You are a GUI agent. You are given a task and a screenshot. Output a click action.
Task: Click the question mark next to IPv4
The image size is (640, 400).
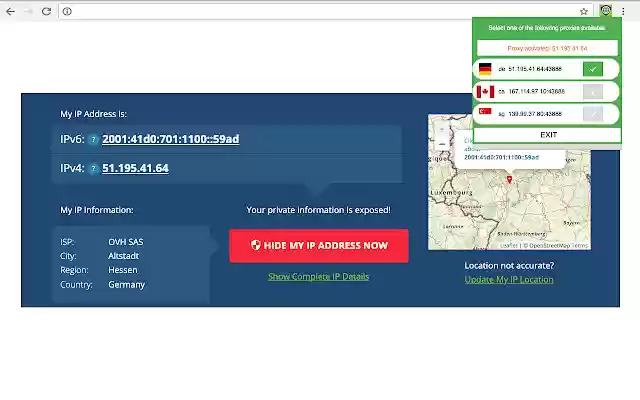pos(93,168)
